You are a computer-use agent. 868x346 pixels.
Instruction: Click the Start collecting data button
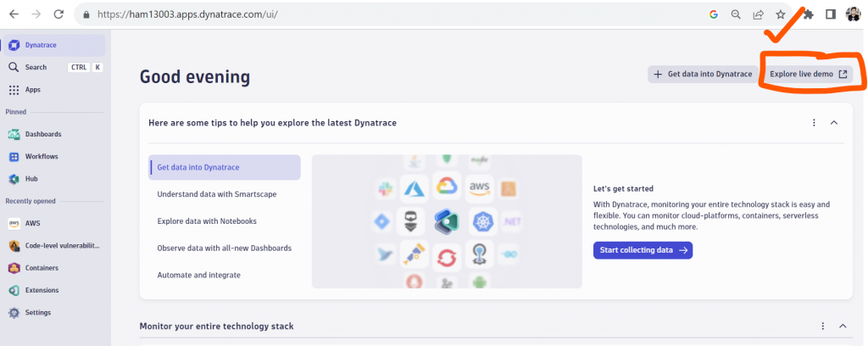coord(643,250)
